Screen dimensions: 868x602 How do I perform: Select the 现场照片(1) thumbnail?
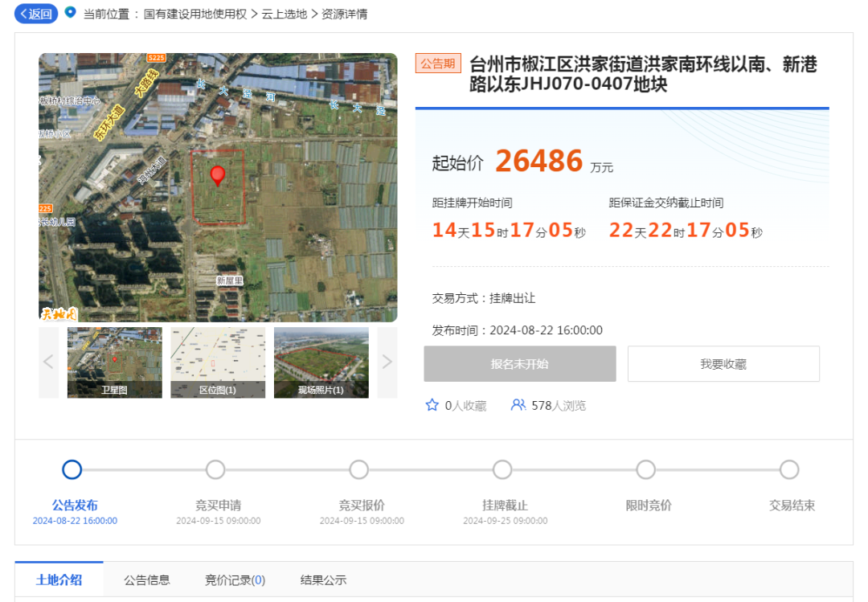point(321,362)
